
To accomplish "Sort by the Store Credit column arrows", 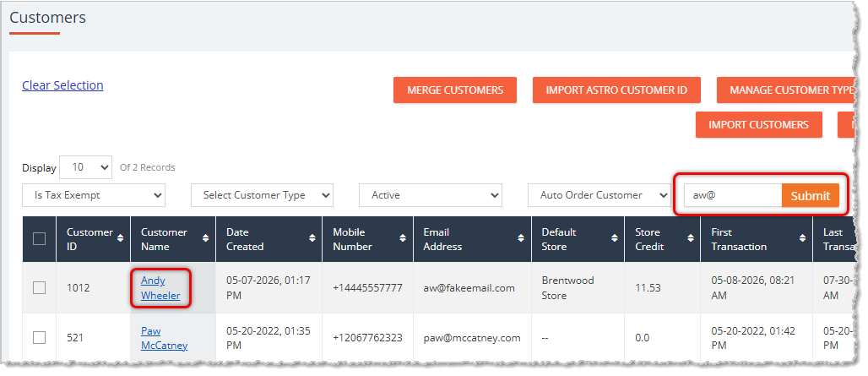I will [x=691, y=238].
